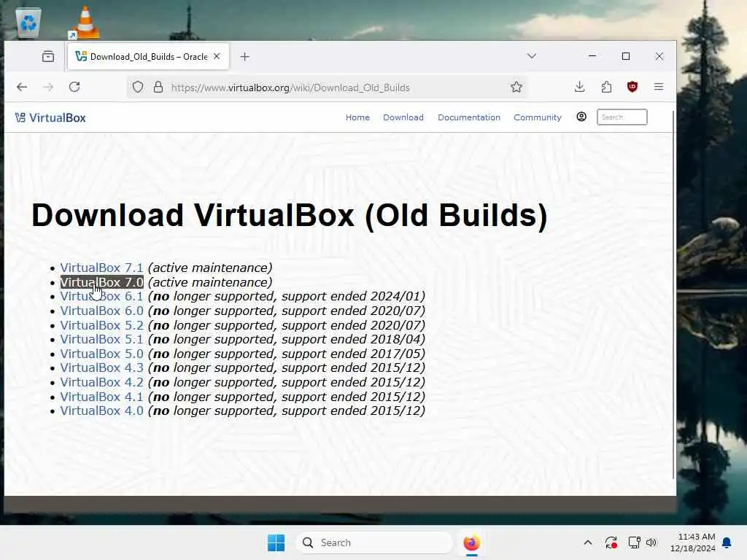Open the VLC media player desktop shortcut
This screenshot has height=560, width=747.
click(x=85, y=22)
